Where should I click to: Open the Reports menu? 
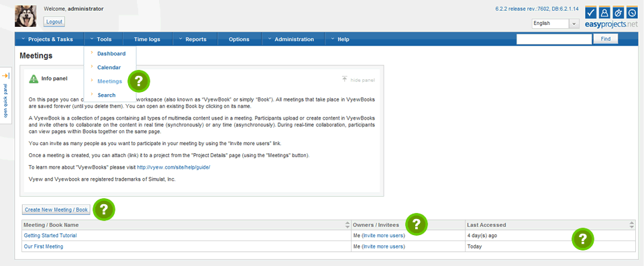195,40
